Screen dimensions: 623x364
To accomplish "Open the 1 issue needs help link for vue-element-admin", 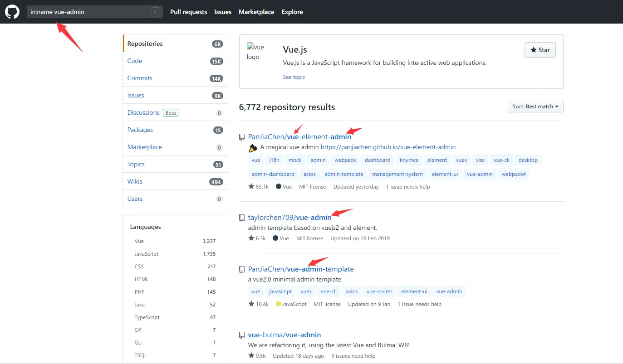I will 408,187.
